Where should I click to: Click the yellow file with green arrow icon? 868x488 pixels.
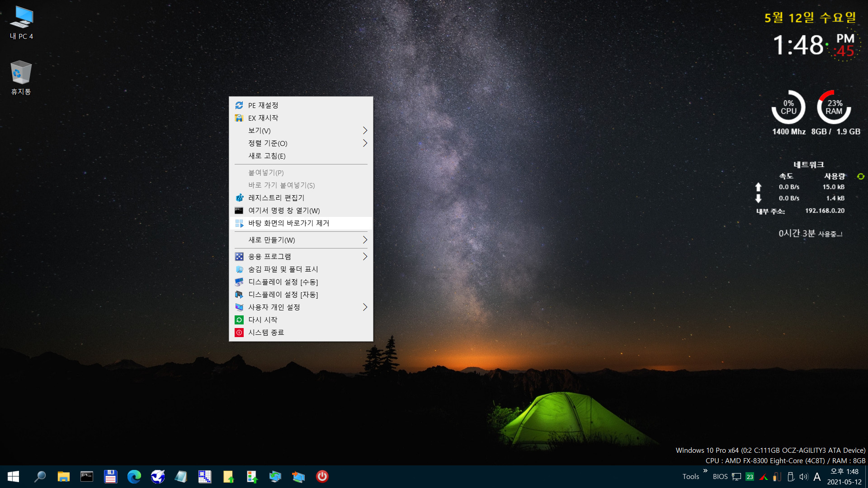click(x=228, y=477)
